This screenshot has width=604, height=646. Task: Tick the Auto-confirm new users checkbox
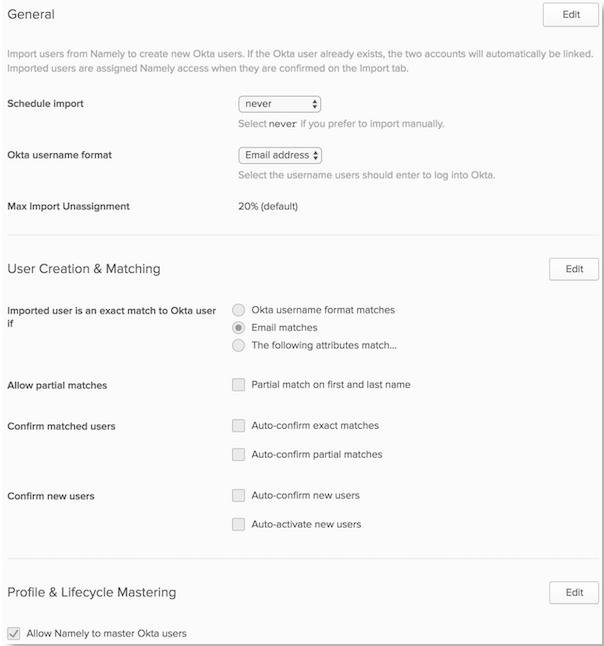pos(238,495)
